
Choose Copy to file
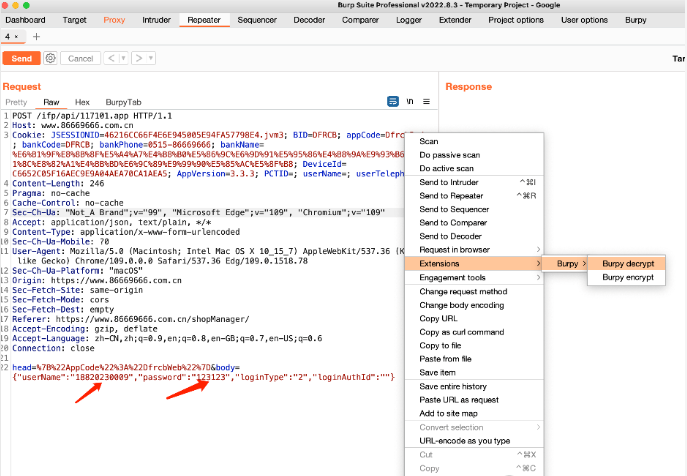(474, 345)
